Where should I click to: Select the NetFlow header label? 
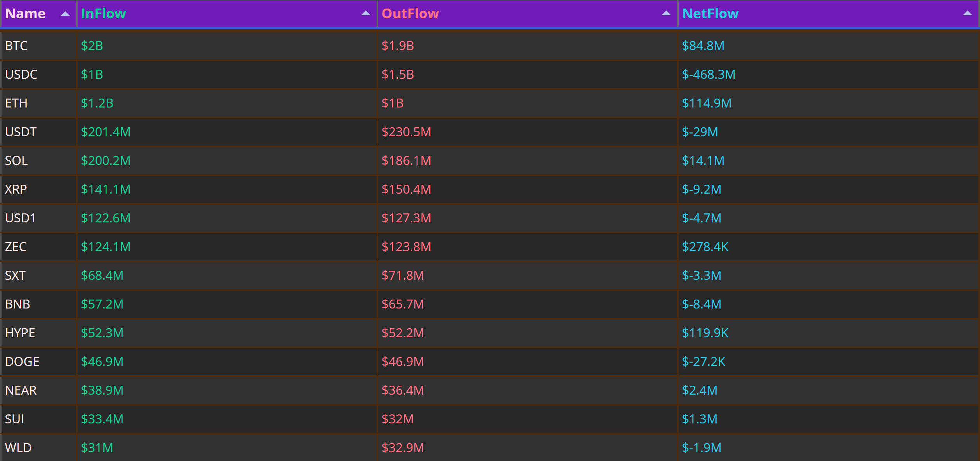coord(710,14)
